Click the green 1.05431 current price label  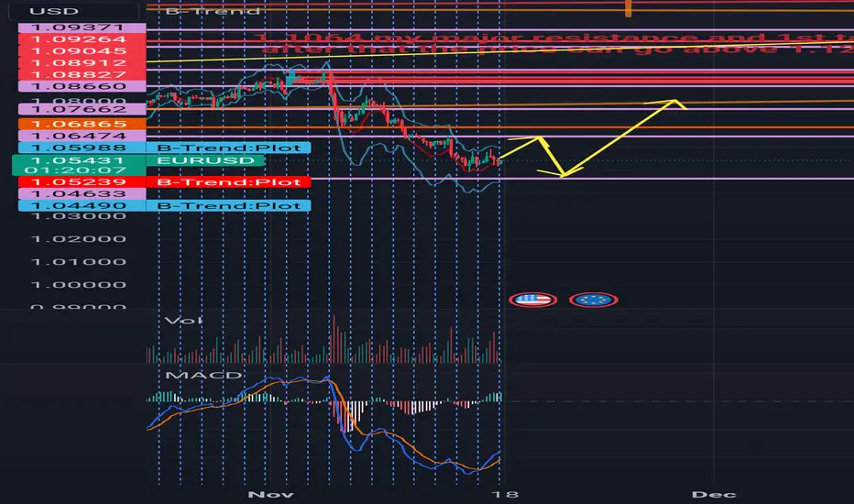79,160
